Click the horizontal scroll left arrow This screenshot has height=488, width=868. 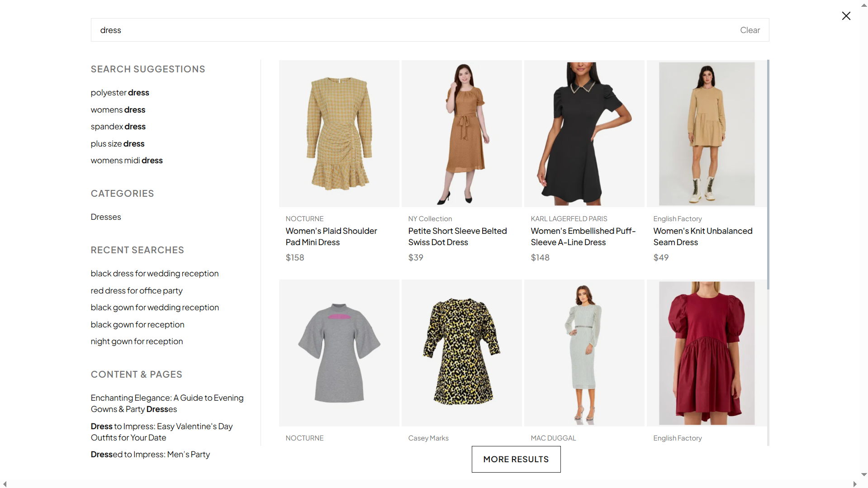pyautogui.click(x=5, y=484)
